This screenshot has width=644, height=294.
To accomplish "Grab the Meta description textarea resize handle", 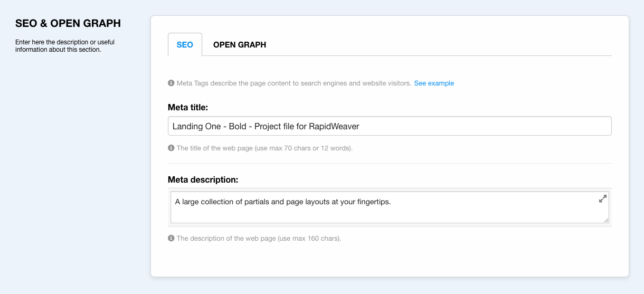I will tap(606, 220).
